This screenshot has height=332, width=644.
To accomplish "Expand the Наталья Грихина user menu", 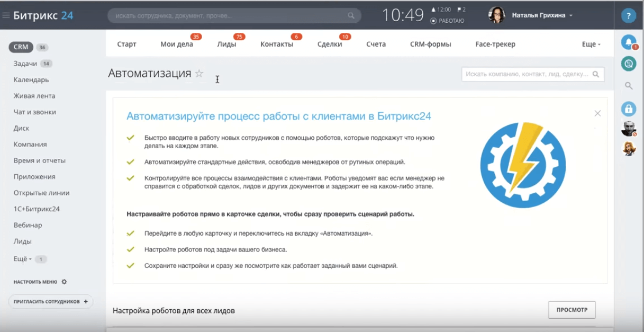I will point(542,15).
